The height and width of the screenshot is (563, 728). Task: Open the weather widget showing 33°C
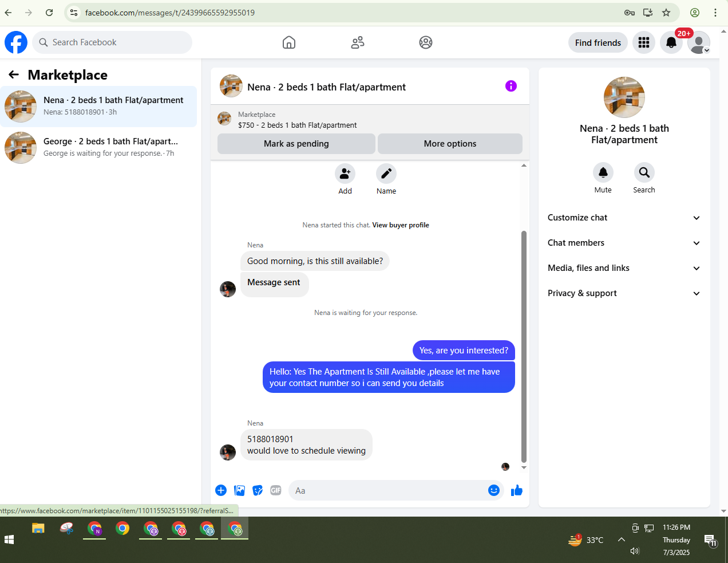pos(585,540)
